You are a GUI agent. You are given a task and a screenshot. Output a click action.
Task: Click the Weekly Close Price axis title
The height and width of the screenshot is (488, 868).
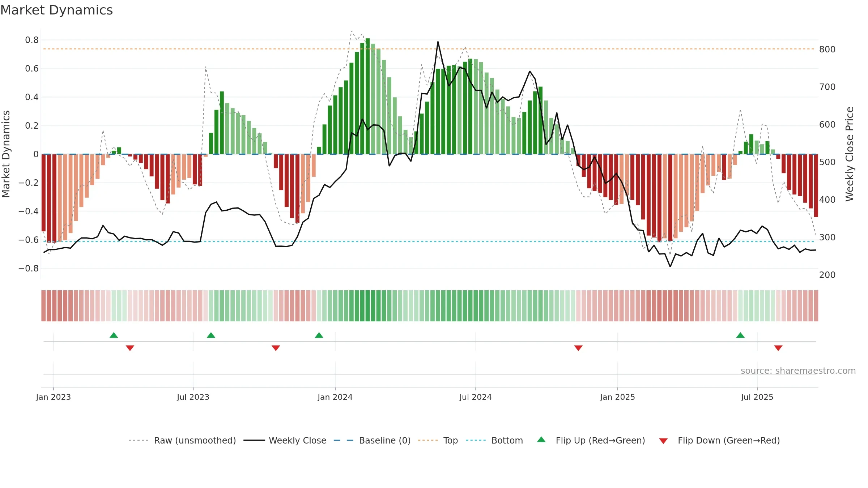point(850,154)
